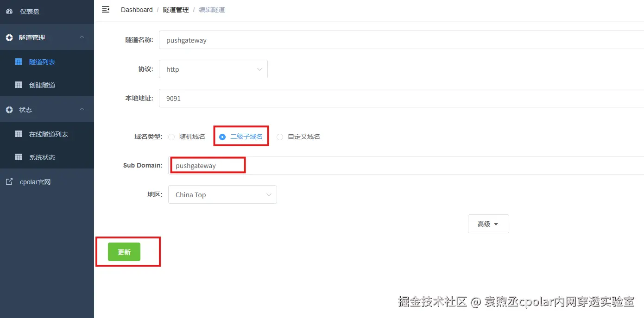The height and width of the screenshot is (318, 644).
Task: Click the external link icon beside cpolar官网
Action: [9, 182]
